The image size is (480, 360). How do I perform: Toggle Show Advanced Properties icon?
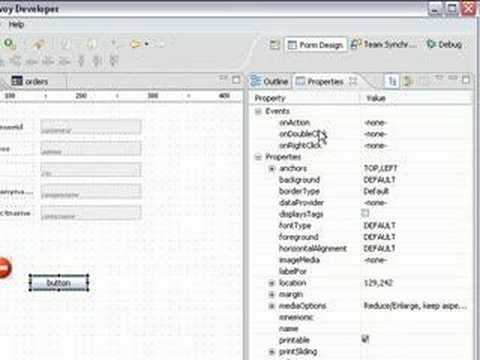[408, 81]
